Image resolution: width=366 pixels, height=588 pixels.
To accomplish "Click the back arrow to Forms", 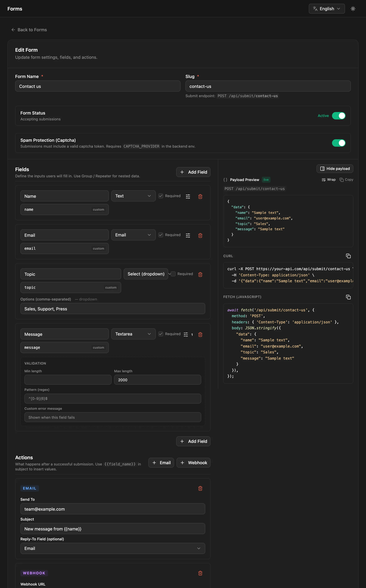I will 13,30.
